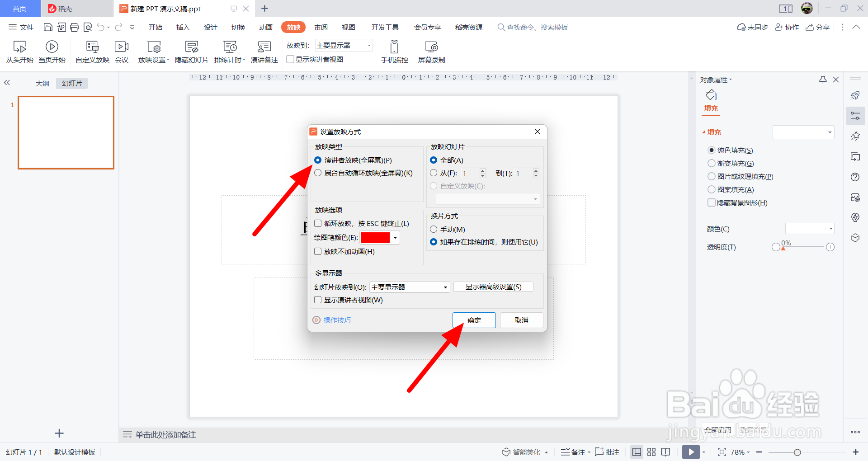Screen dimensions: 868x461
Task: Click red pen color swatch in dialog
Action: point(375,238)
